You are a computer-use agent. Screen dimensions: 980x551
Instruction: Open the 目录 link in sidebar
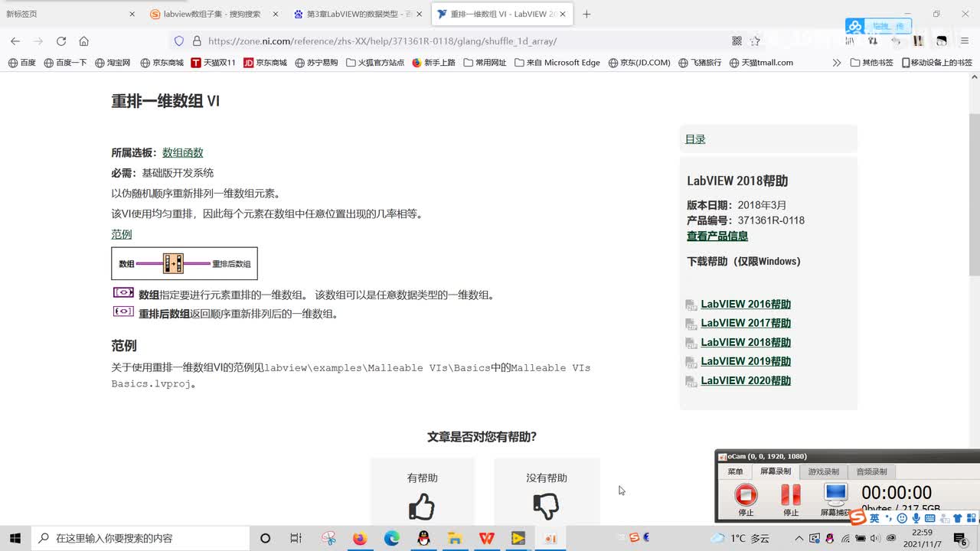coord(695,139)
